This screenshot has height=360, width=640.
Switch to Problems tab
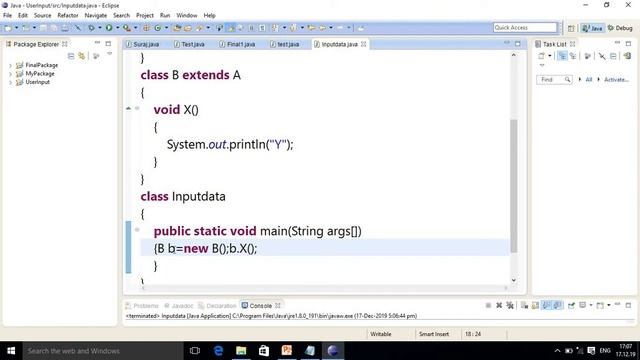click(x=142, y=306)
